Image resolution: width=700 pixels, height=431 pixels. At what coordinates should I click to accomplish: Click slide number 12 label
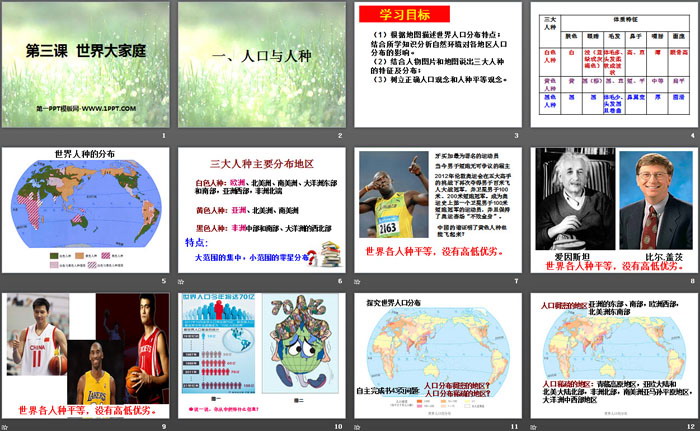click(x=691, y=427)
